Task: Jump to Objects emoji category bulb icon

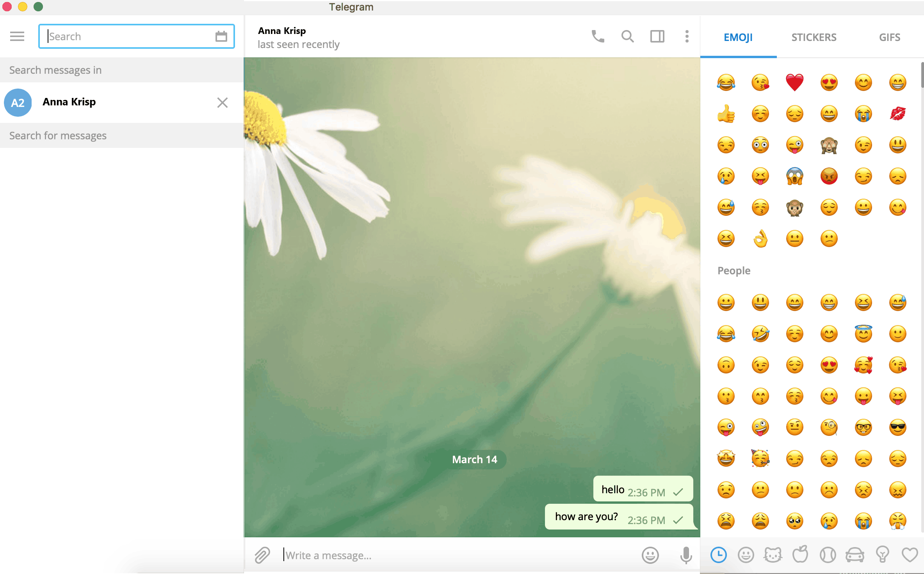Action: [x=882, y=555]
